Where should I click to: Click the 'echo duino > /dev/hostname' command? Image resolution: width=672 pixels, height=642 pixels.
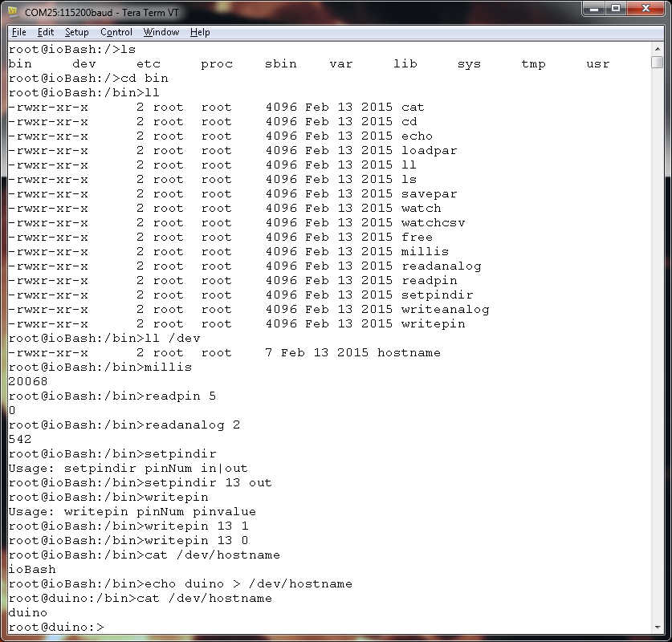pyautogui.click(x=248, y=583)
